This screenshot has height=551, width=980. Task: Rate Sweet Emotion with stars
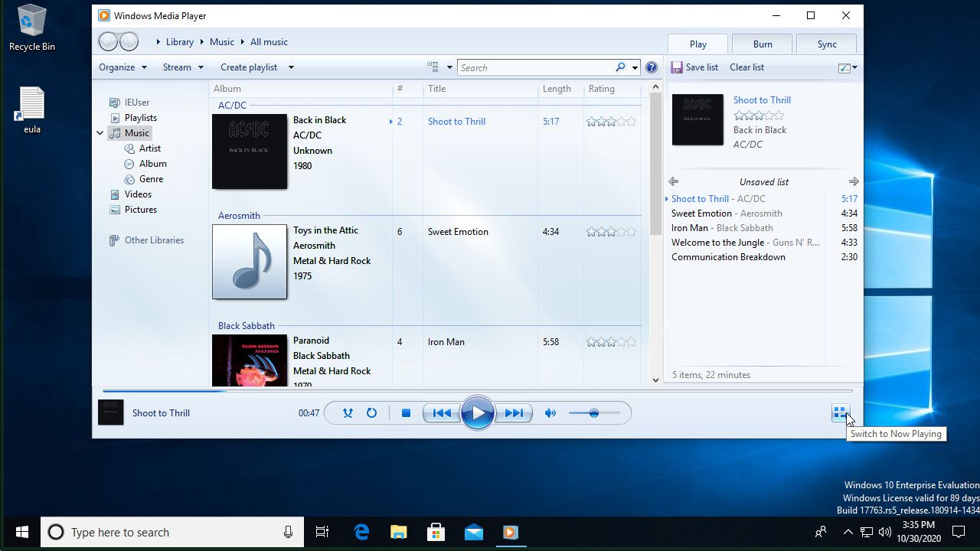coord(611,232)
